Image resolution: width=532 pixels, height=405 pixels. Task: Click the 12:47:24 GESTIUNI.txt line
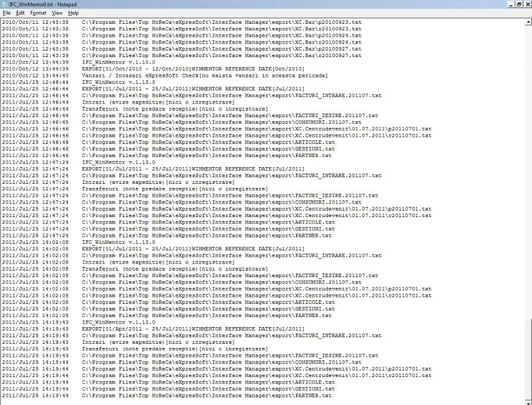(169, 229)
